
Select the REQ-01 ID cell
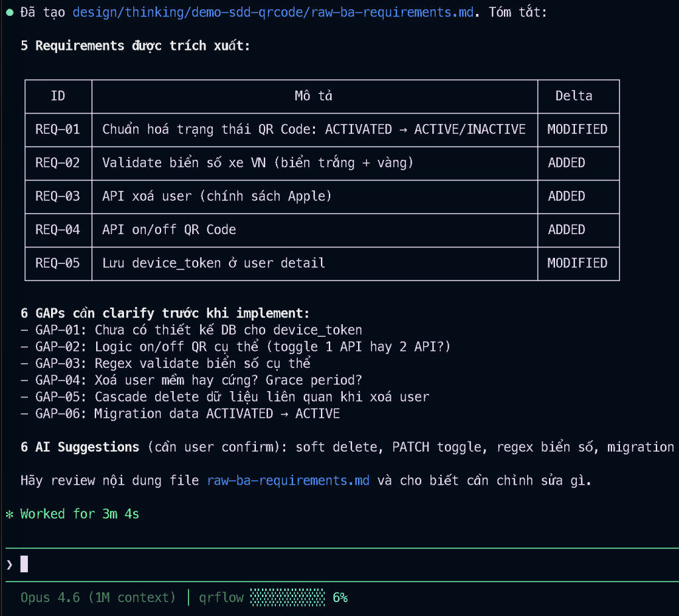[58, 129]
